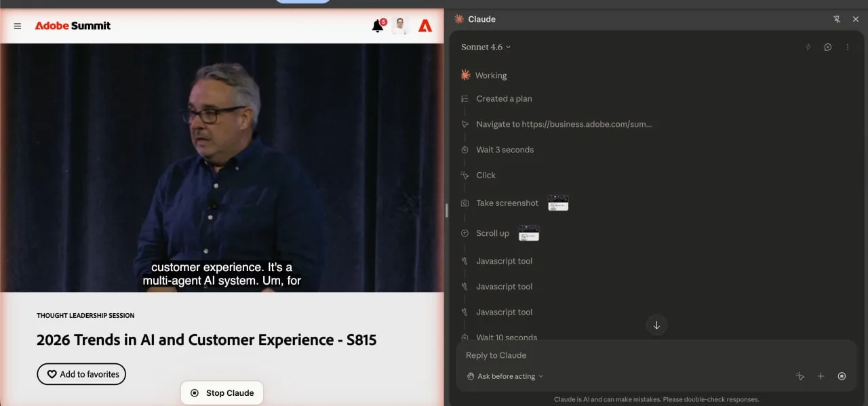The height and width of the screenshot is (406, 868).
Task: Click the THOUGHT LEADERSHIP SESSION label
Action: tap(85, 315)
